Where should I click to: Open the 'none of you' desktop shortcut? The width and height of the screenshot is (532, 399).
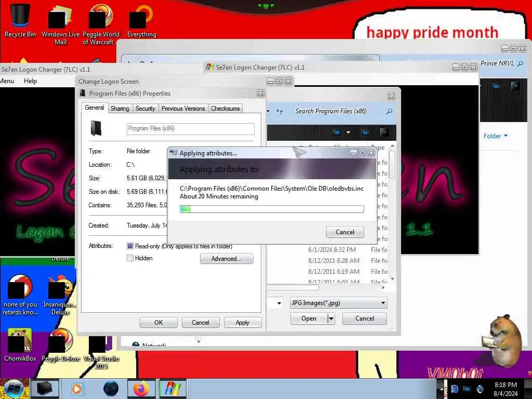tap(20, 295)
